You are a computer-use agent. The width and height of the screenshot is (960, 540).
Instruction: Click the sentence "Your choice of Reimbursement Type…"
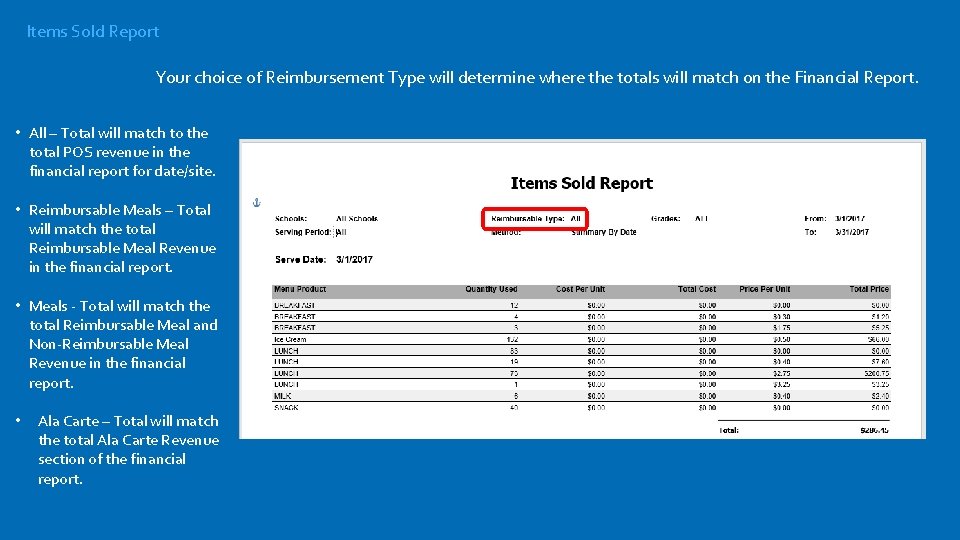pyautogui.click(x=537, y=78)
